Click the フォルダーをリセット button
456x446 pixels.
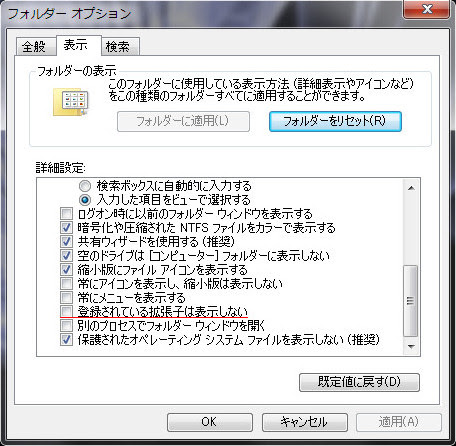pyautogui.click(x=335, y=121)
